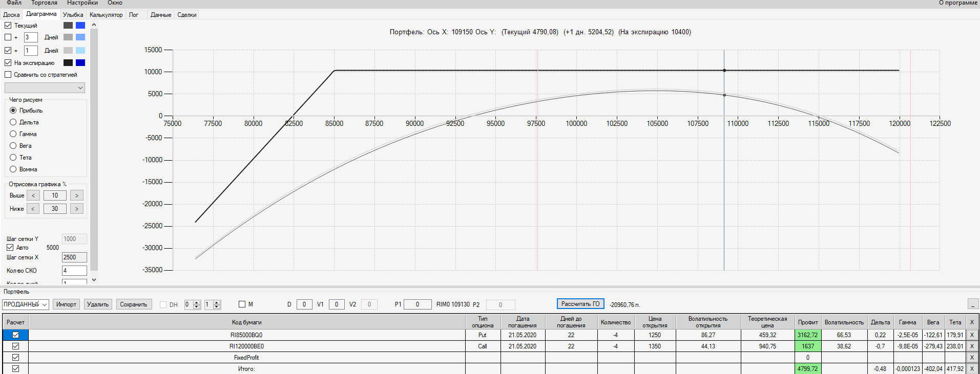Click the Рассчитать ГО button
The width and height of the screenshot is (980, 374).
coord(580,304)
